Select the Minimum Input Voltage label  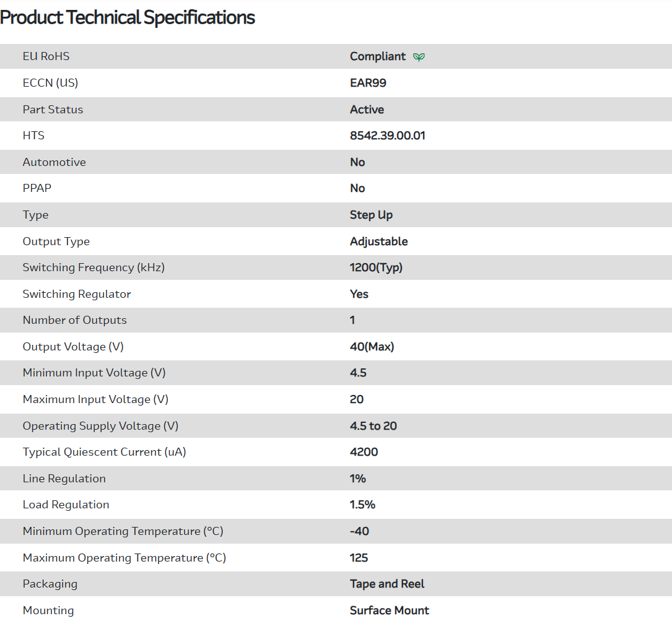[94, 373]
